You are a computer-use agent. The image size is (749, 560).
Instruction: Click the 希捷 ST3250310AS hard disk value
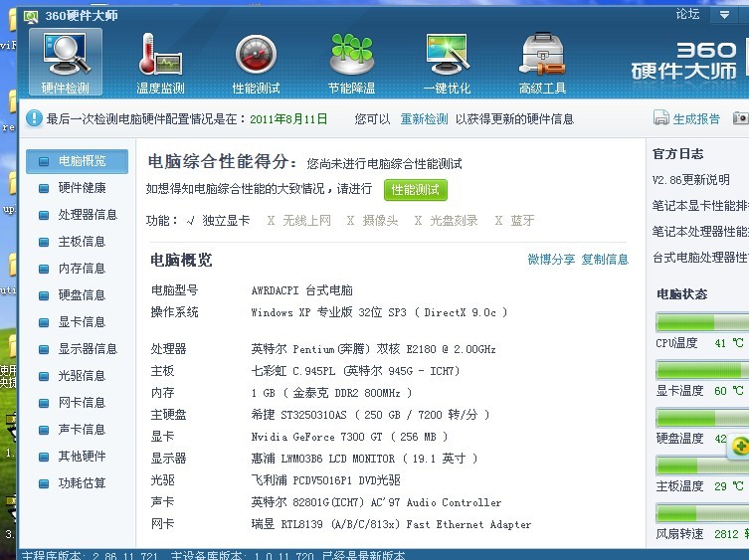[370, 415]
